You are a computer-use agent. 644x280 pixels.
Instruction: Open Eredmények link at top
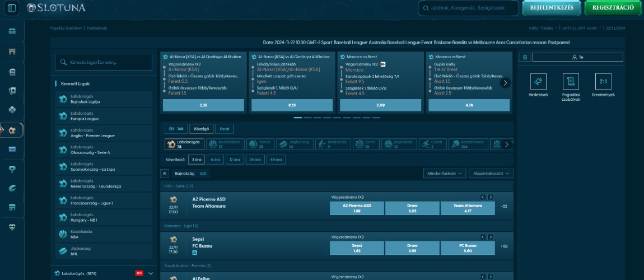tap(96, 28)
